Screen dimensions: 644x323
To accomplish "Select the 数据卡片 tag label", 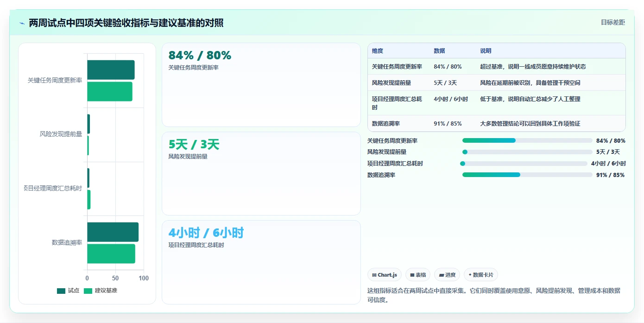I will (x=483, y=275).
